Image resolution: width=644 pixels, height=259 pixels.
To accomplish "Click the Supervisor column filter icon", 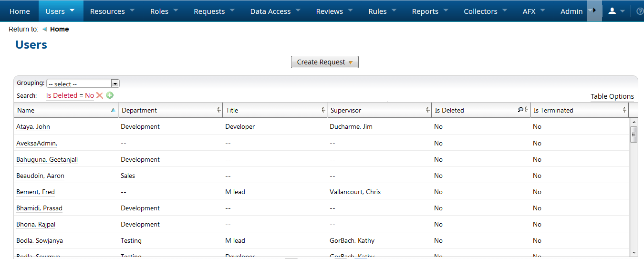I will click(x=428, y=110).
